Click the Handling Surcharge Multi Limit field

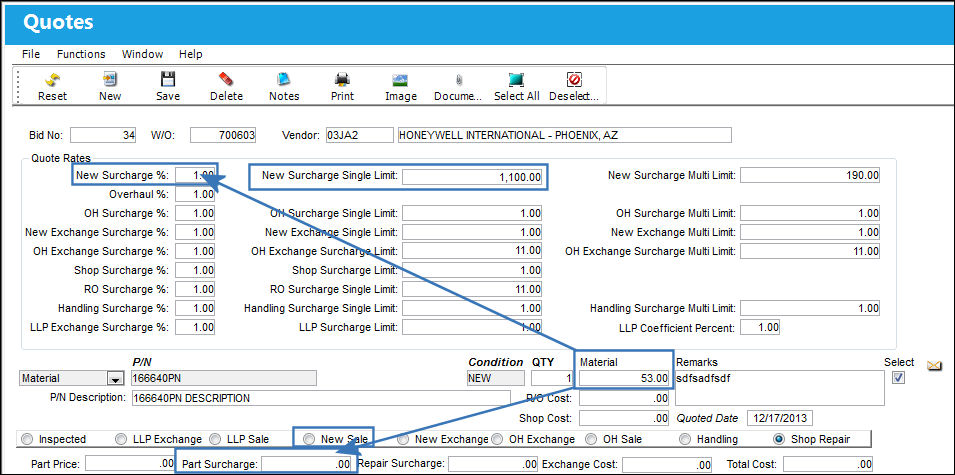pos(810,308)
